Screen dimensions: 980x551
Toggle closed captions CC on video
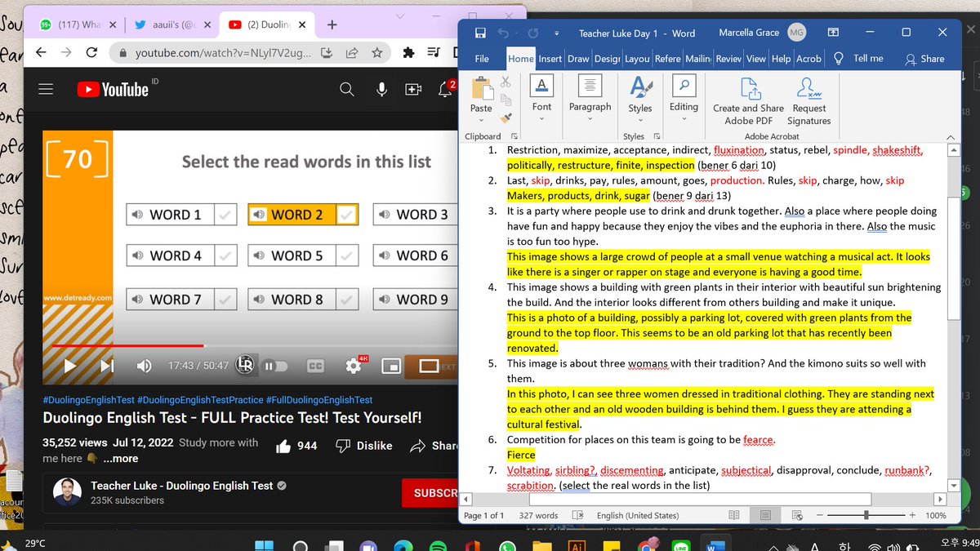(314, 367)
